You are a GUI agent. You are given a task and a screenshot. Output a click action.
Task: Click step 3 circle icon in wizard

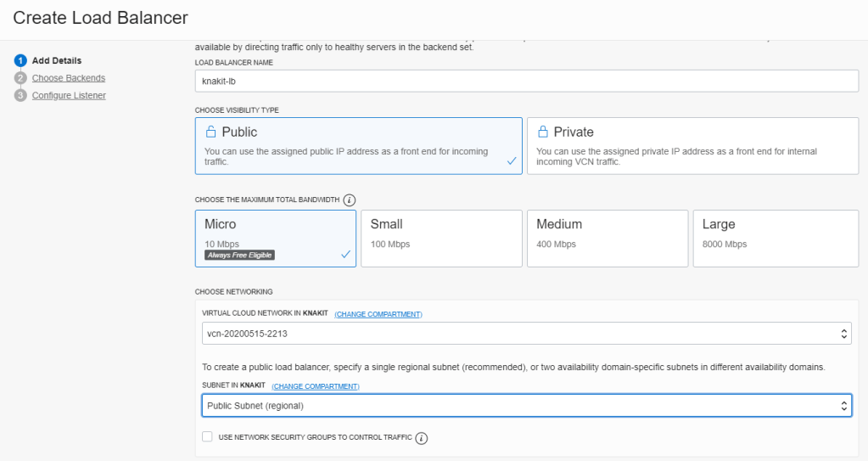click(x=20, y=96)
